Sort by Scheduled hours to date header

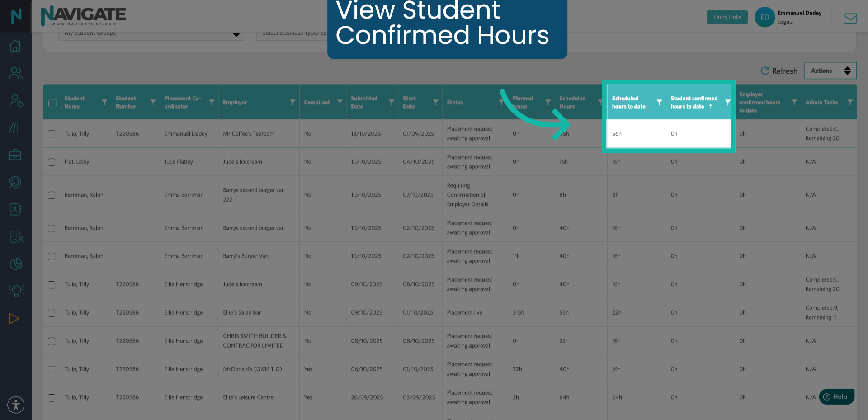pos(628,102)
